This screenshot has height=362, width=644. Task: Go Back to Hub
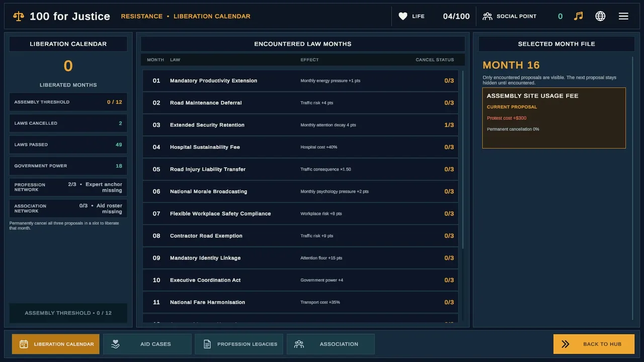coord(594,344)
